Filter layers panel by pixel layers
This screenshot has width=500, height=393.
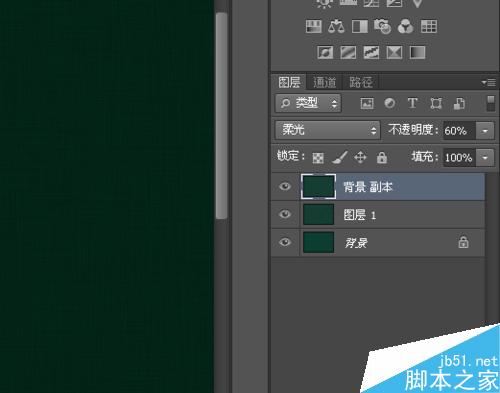[367, 103]
